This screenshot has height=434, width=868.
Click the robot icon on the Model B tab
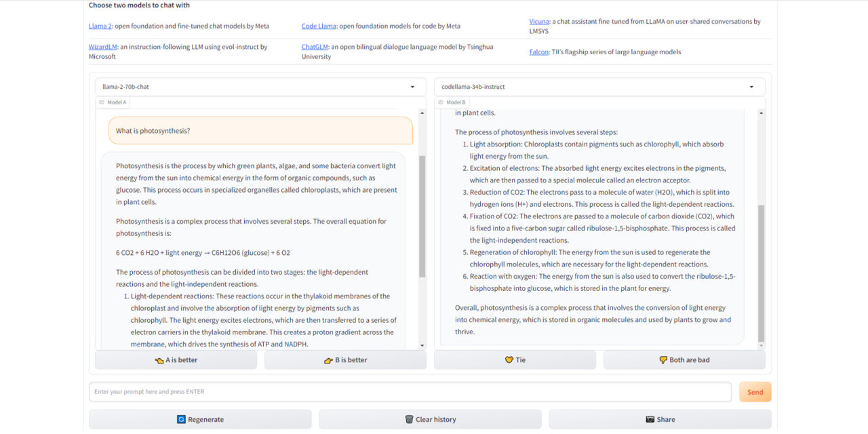pos(441,102)
